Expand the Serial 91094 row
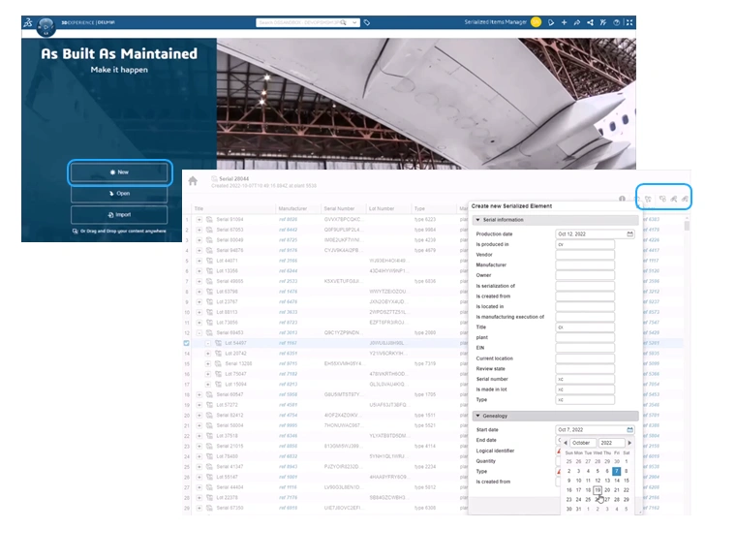This screenshot has width=736, height=560. tap(199, 219)
